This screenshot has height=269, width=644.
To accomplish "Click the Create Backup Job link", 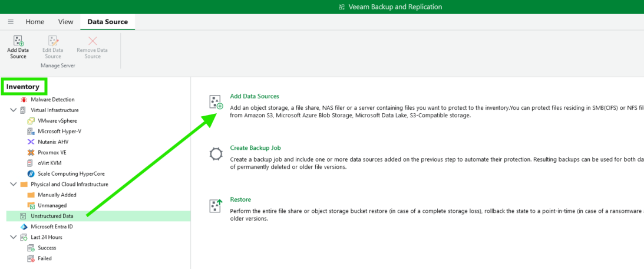I will point(255,148).
